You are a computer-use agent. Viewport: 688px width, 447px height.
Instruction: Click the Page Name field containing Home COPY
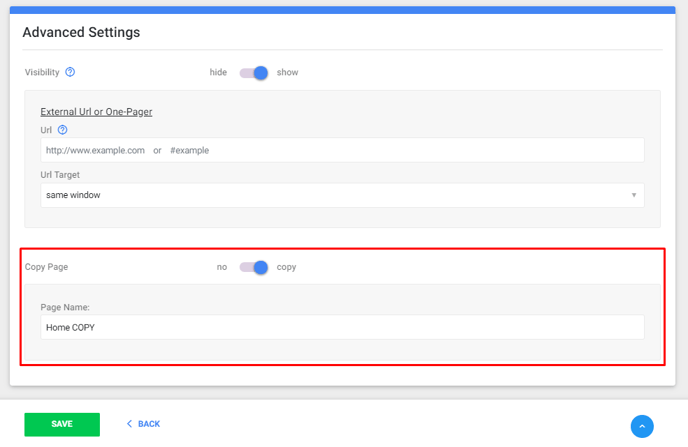coord(342,327)
